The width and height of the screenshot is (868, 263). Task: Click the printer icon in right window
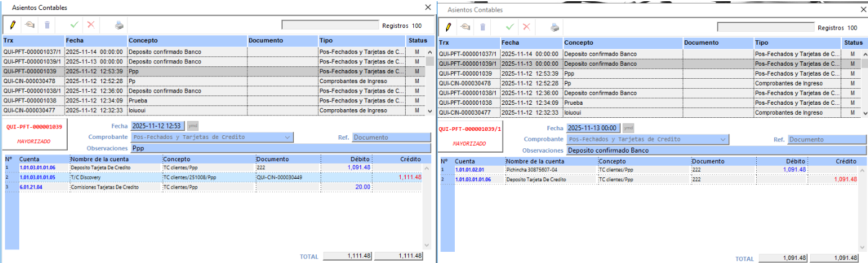point(555,27)
